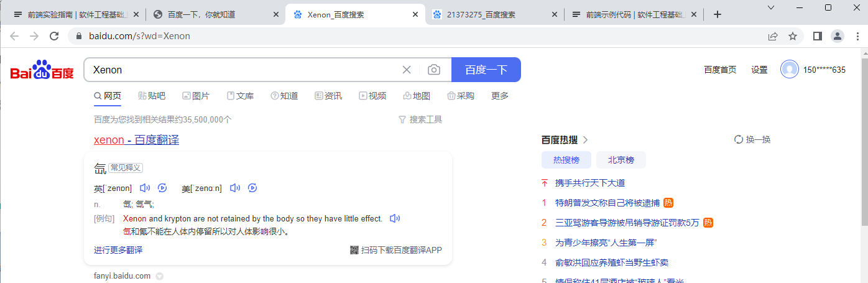Switch to 百度一下，你就知道 tab
Screen dimensions: 868x283
click(215, 14)
